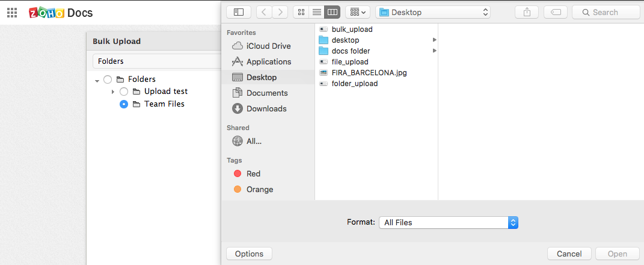644x265 pixels.
Task: Click the Edit Tags icon in toolbar
Action: tap(556, 12)
